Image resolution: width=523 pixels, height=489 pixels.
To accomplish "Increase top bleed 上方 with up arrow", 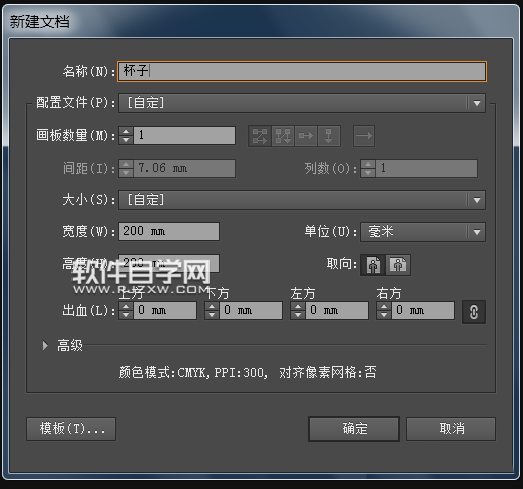I will 126,307.
